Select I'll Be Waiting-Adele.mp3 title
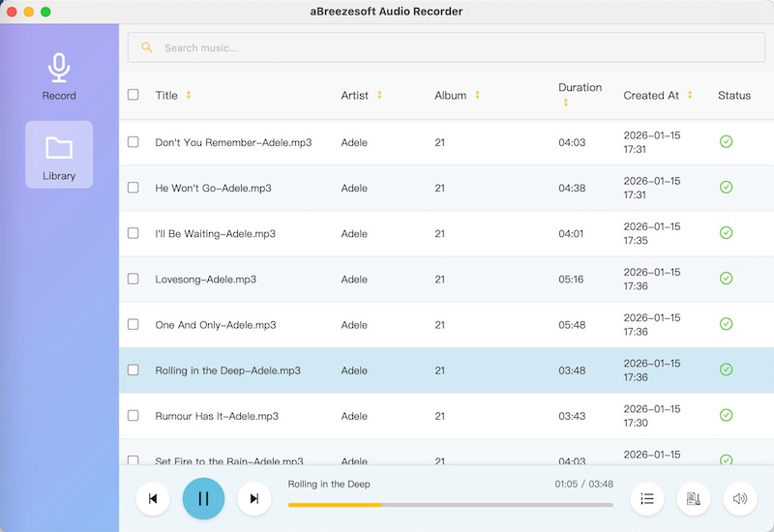 point(215,233)
